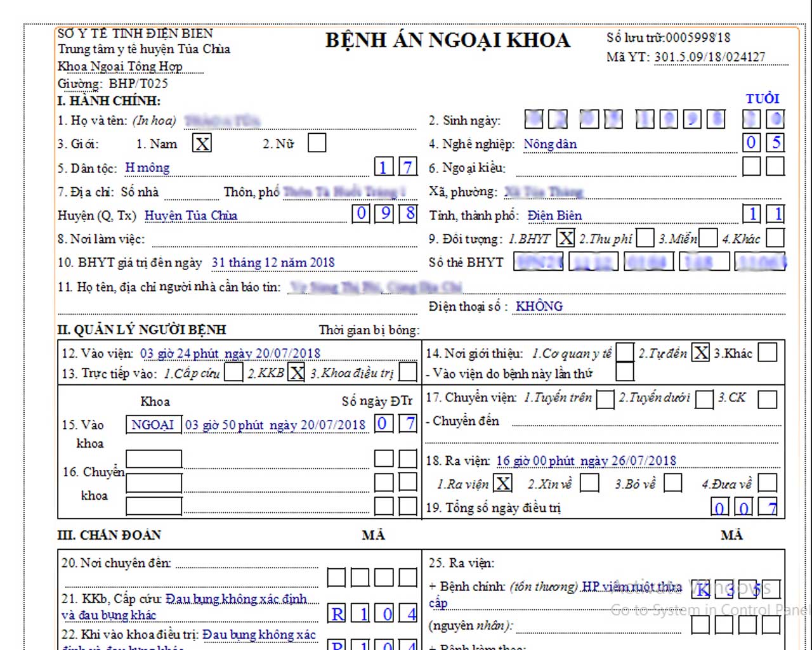Screen dimensions: 812x650
Task: Click the 'Khoa Ngoại Tổng Hợp' header text
Action: 120,66
